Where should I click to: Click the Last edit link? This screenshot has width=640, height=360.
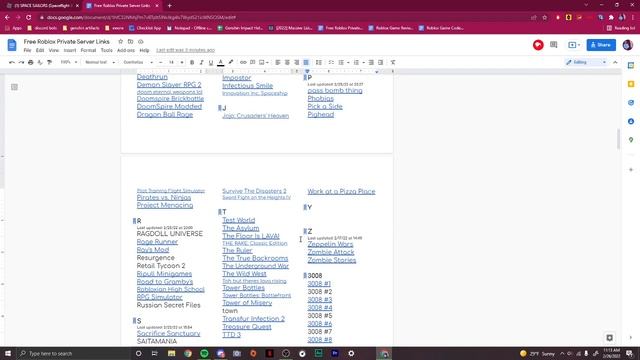tap(185, 50)
